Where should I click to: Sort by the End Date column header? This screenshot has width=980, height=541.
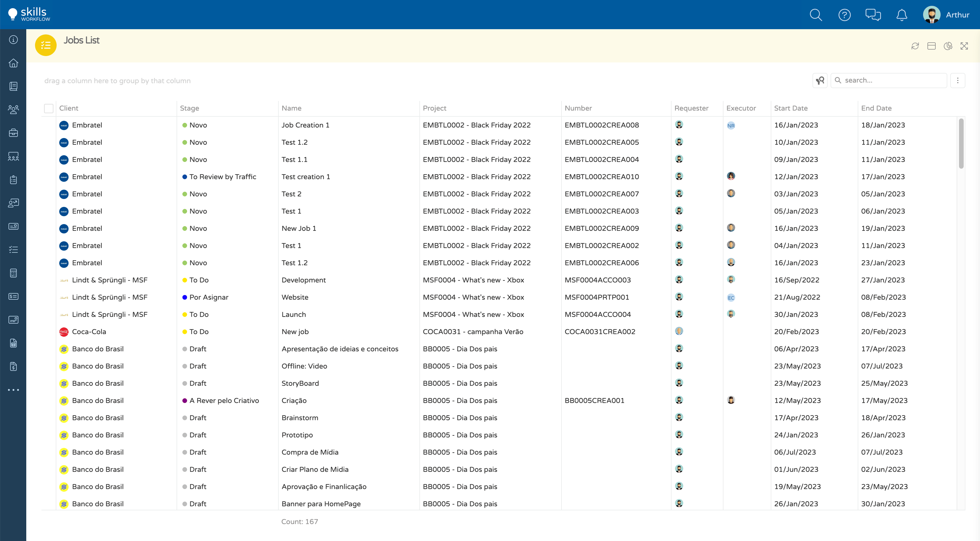click(876, 108)
